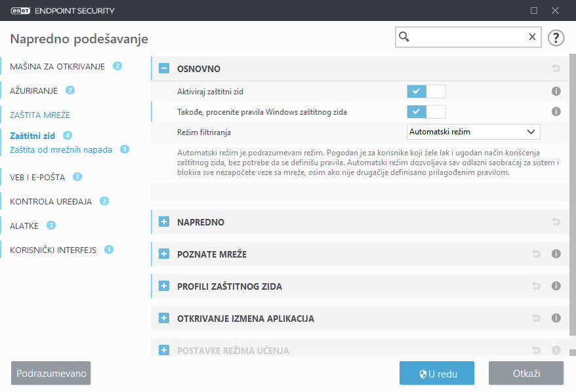Open Korisnički interfejs category
Viewport: 576px width, 392px height.
53,250
